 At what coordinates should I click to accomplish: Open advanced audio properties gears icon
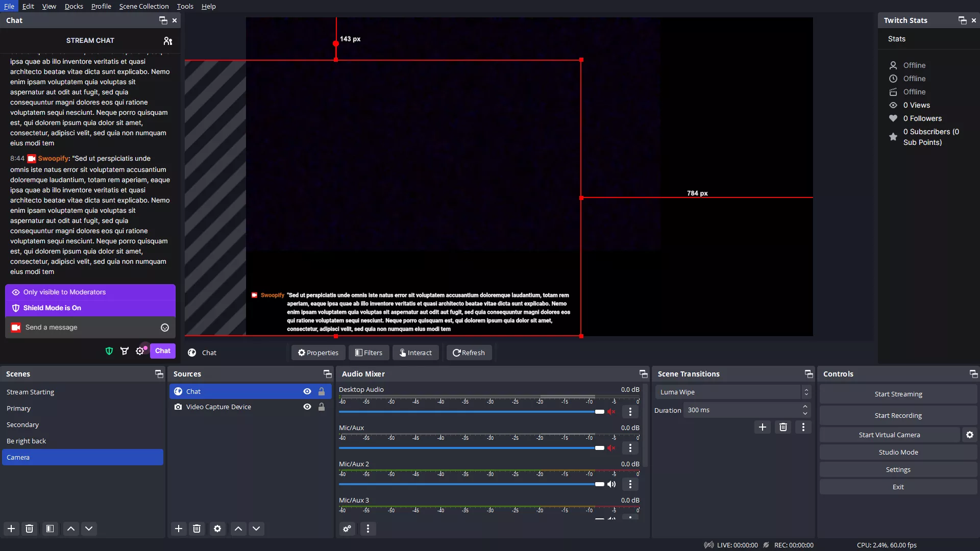[x=348, y=529]
